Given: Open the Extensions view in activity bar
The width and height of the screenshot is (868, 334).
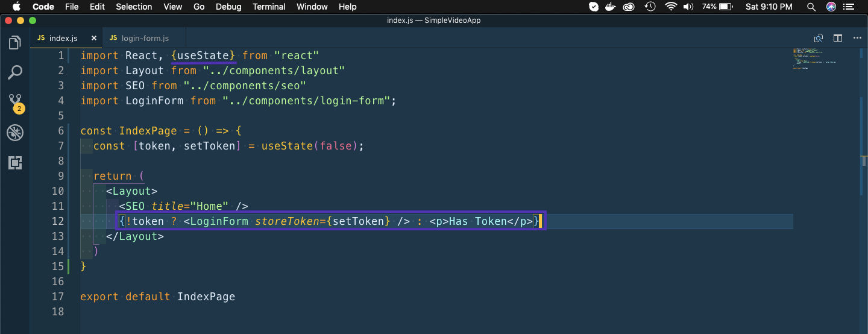Looking at the screenshot, I should [x=14, y=162].
